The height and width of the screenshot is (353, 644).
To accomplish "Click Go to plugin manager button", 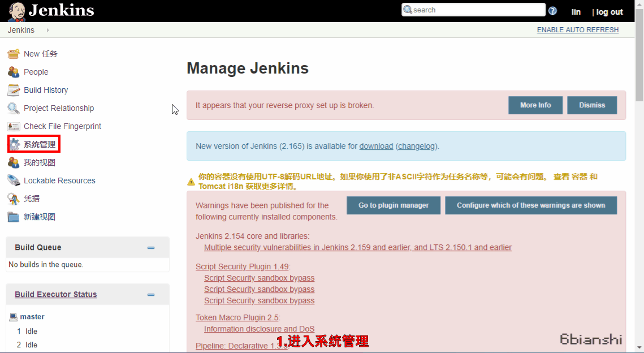I will point(394,205).
